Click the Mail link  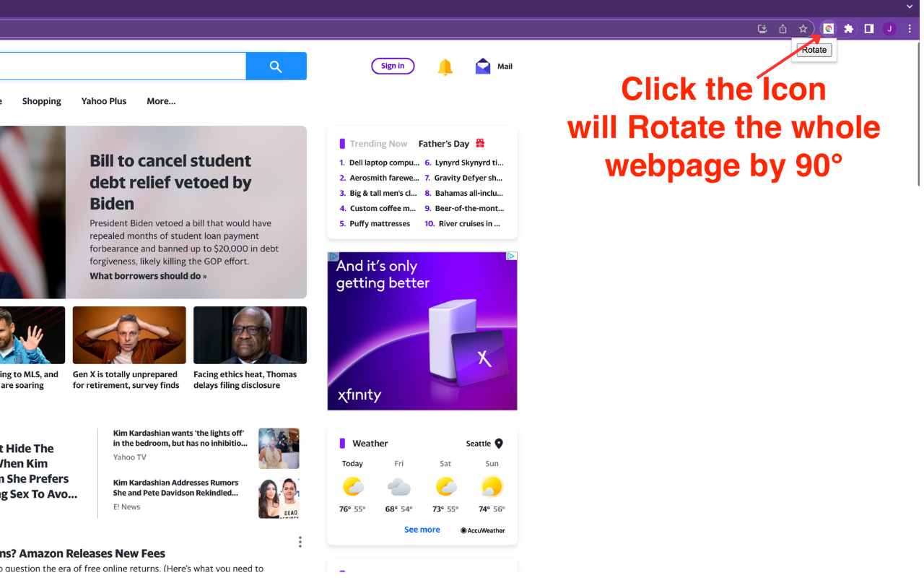[505, 66]
